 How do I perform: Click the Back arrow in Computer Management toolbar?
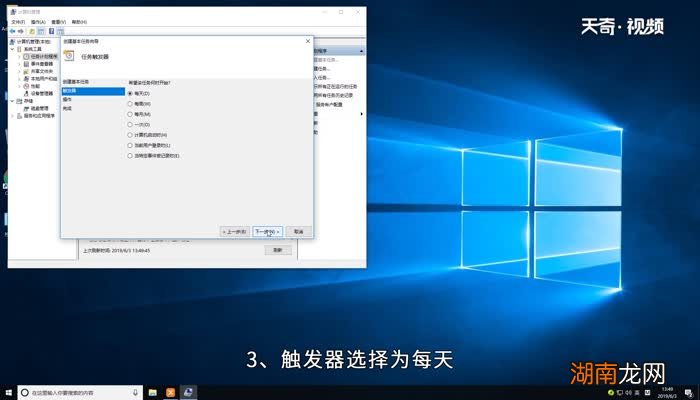click(12, 31)
